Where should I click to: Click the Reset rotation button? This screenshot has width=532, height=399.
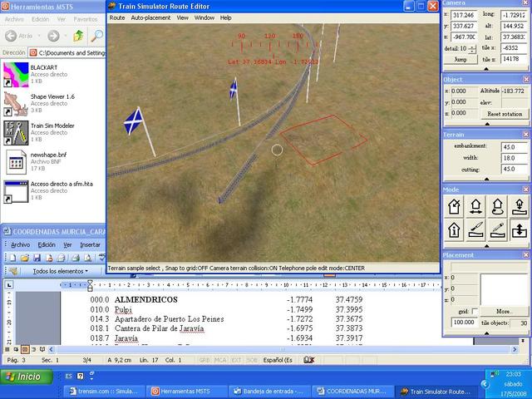click(x=504, y=113)
